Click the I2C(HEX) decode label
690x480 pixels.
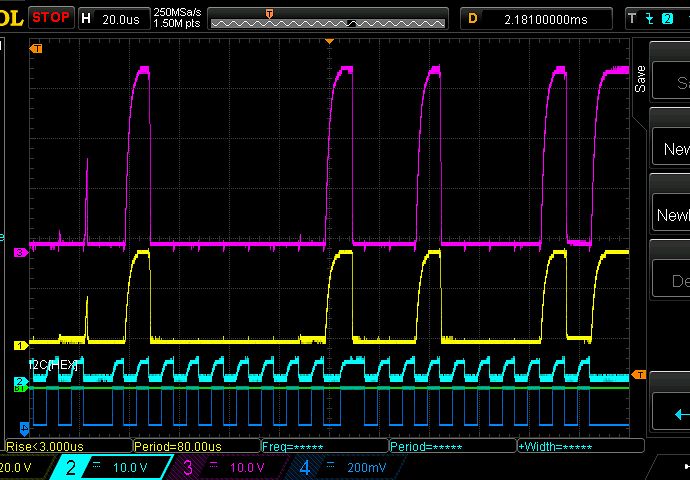53,365
